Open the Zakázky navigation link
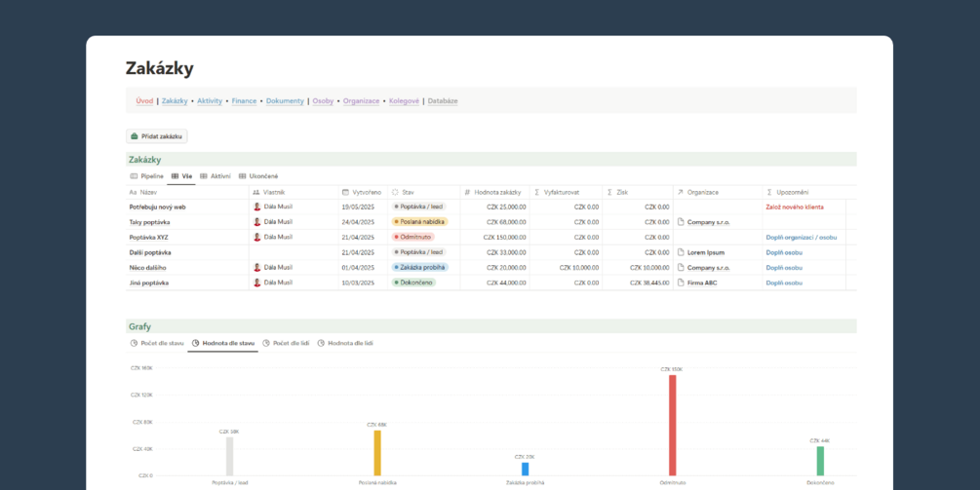 coord(175,101)
